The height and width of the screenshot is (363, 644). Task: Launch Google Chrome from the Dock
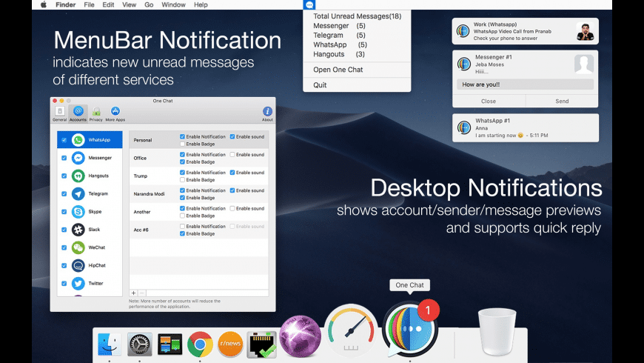click(200, 344)
